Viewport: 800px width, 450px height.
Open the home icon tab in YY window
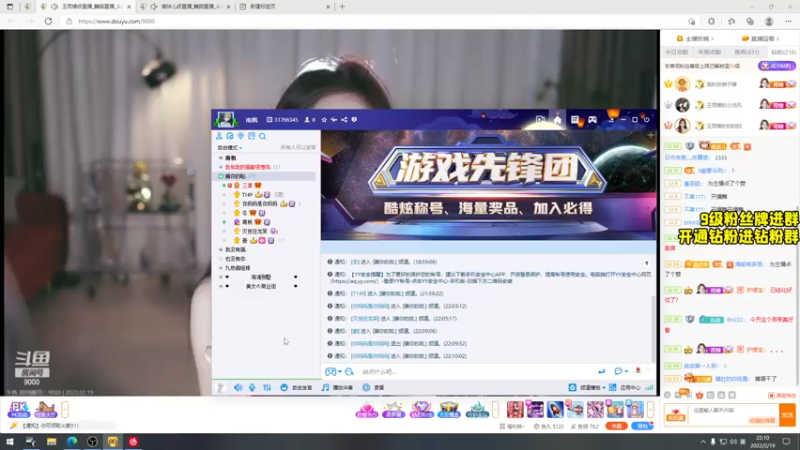tap(558, 120)
